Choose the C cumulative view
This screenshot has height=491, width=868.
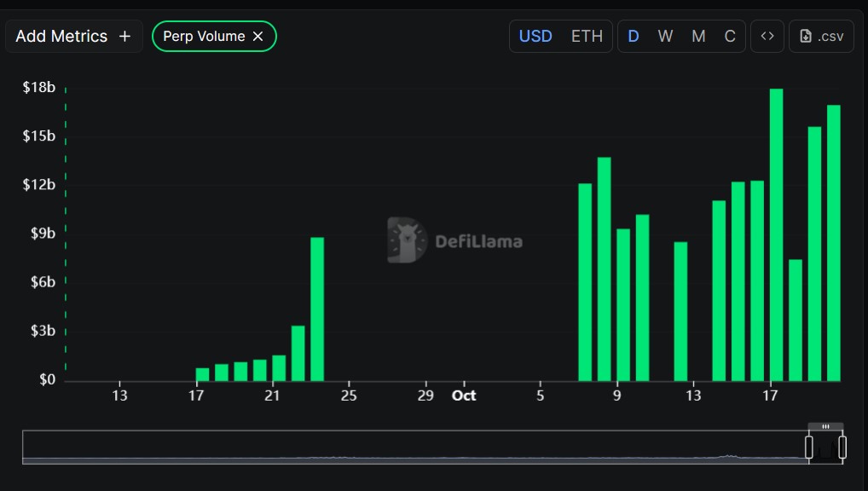tap(730, 37)
